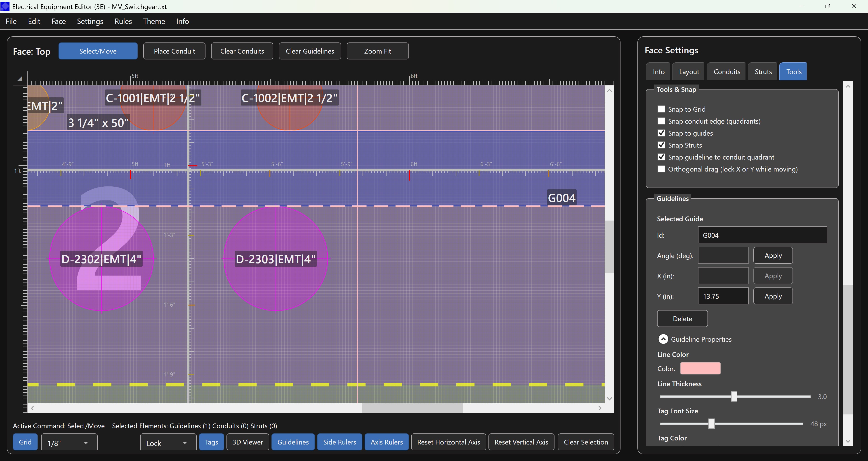Activate the Place Conduit tool

pyautogui.click(x=174, y=51)
